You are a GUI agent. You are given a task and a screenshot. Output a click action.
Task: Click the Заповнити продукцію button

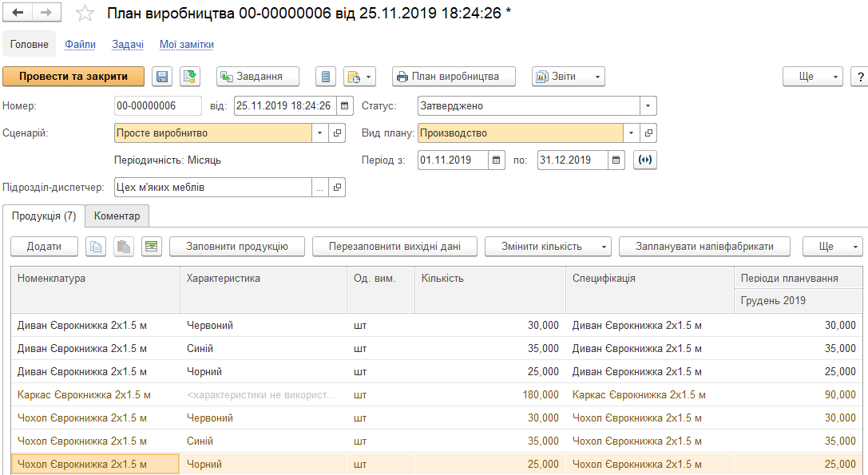237,247
